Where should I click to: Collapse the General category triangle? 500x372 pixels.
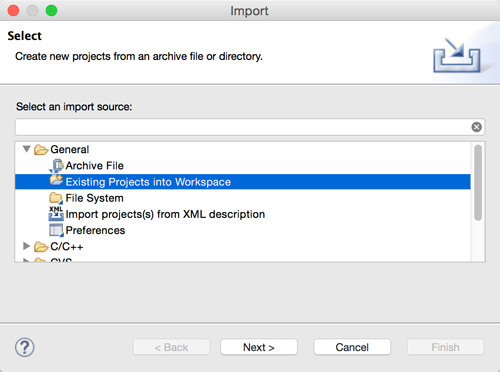27,149
